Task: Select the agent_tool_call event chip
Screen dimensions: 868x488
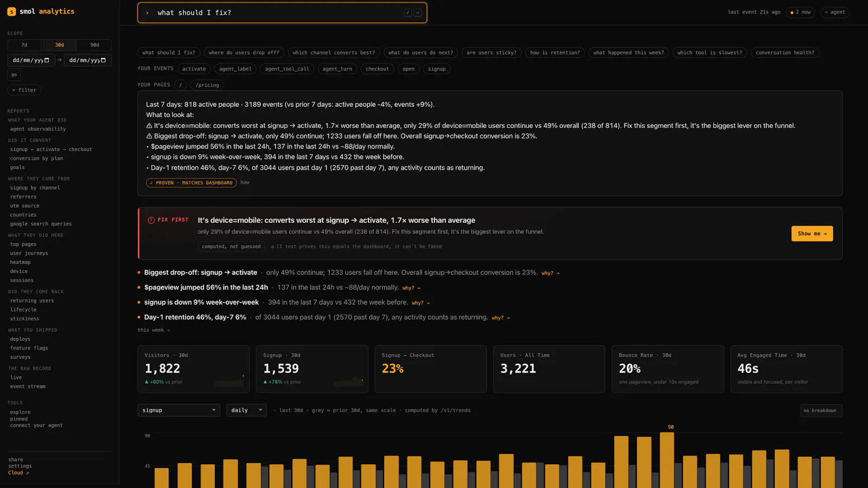Action: [287, 69]
